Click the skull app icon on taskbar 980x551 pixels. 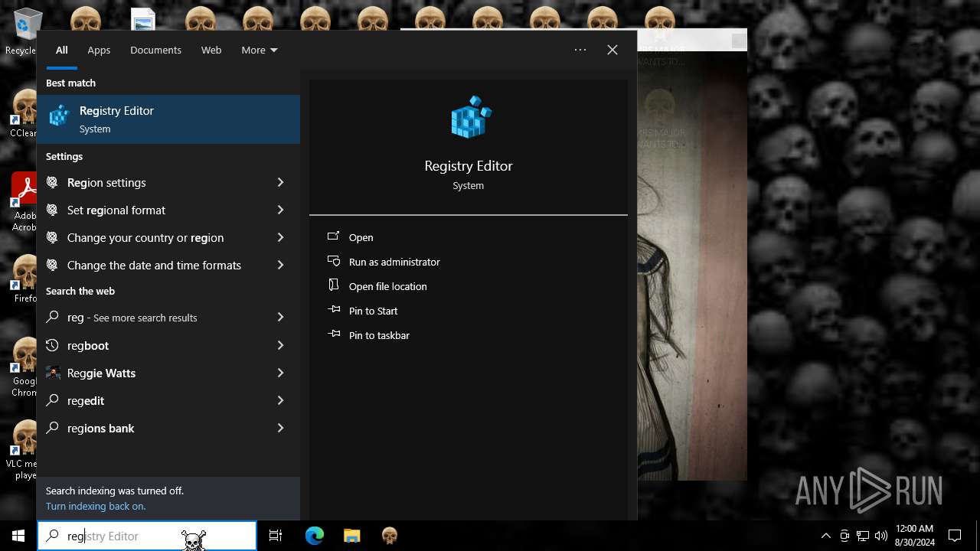390,536
